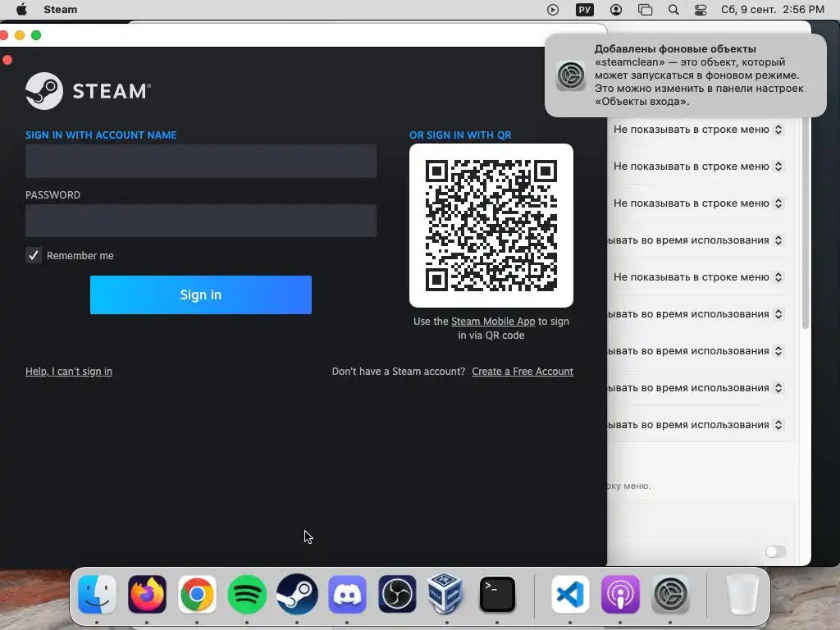Image resolution: width=840 pixels, height=630 pixels.
Task: Close the Steam login dialog red dot
Action: [x=7, y=60]
